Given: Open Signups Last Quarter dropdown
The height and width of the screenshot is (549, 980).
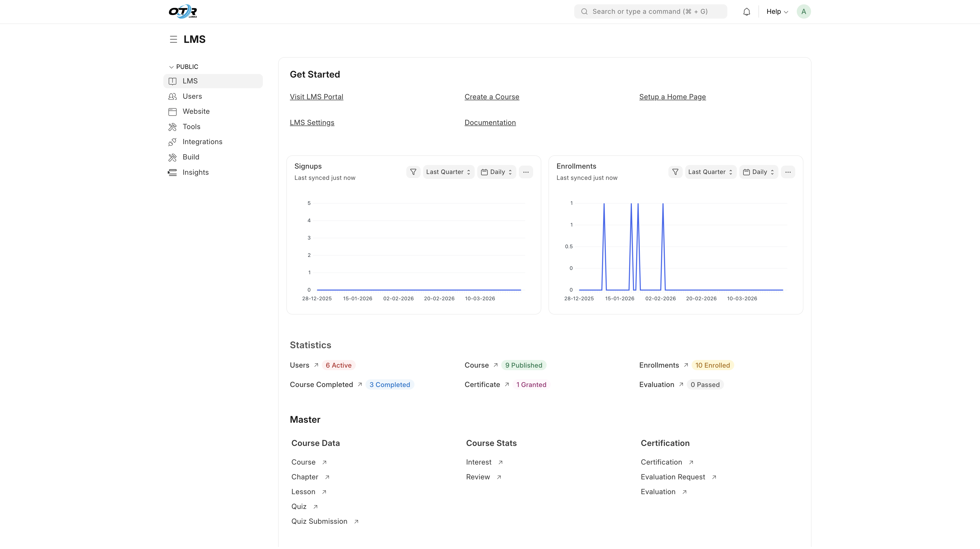Looking at the screenshot, I should pos(448,172).
